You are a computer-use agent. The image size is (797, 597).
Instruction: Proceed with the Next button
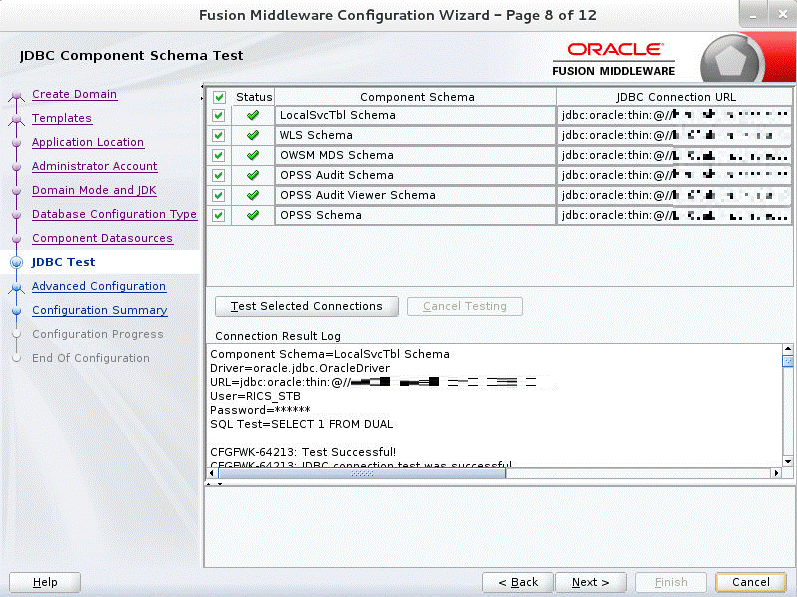tap(590, 582)
